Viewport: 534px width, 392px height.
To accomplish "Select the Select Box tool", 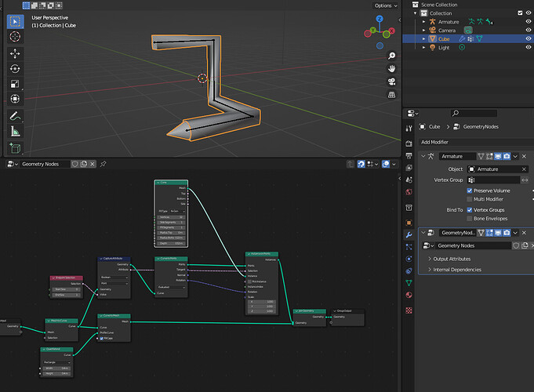I will click(x=15, y=21).
